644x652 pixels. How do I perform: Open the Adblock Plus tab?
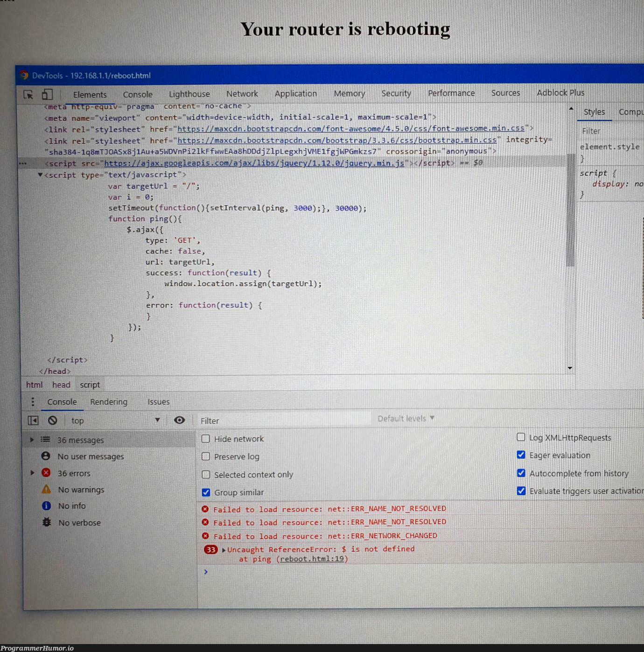pos(560,93)
